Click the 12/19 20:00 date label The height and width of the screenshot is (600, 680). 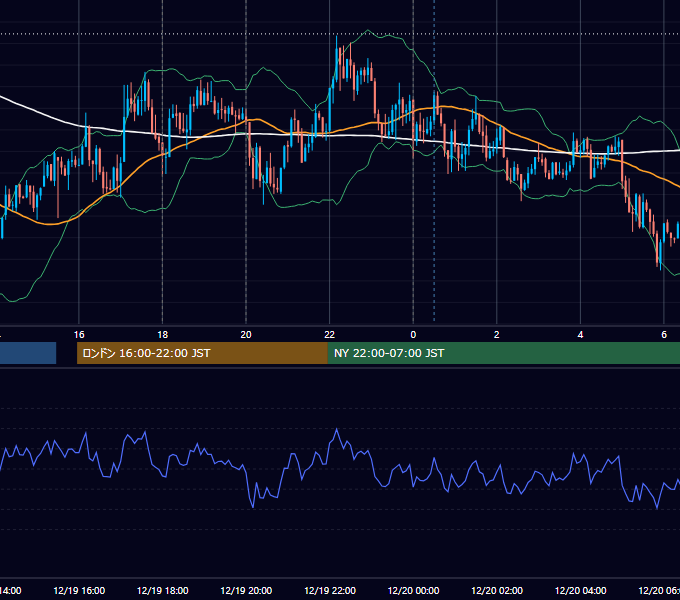246,590
